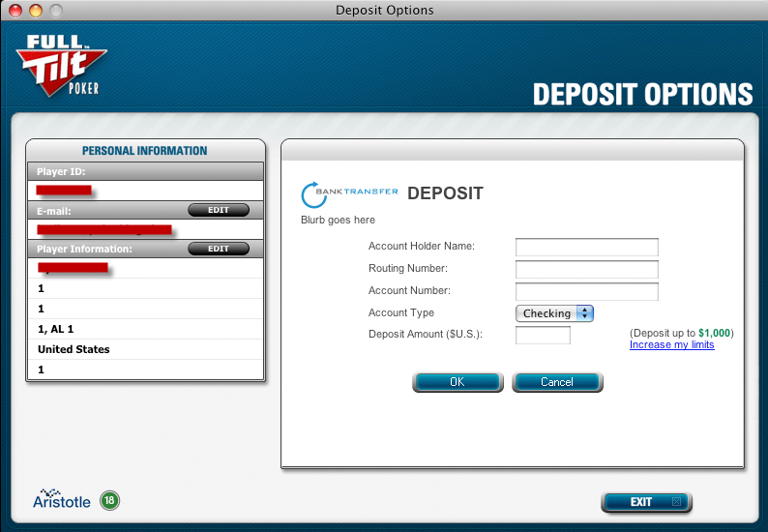Minimize window with yellow title bar button
The width and height of the screenshot is (768, 532).
[36, 11]
